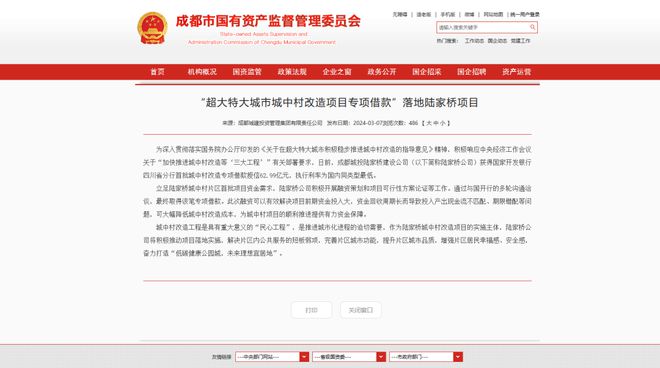The width and height of the screenshot is (660, 368).
Task: Open the 国资监管 nav menu item
Action: [247, 72]
